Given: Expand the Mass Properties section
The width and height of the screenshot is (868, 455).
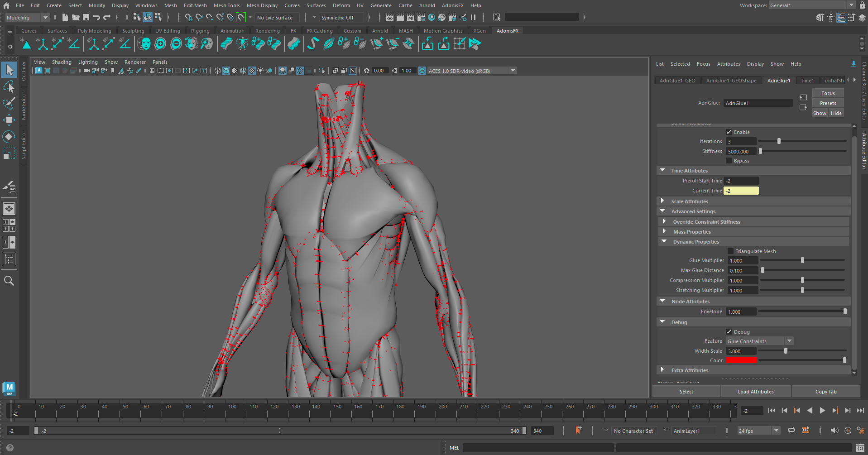Looking at the screenshot, I should point(754,232).
